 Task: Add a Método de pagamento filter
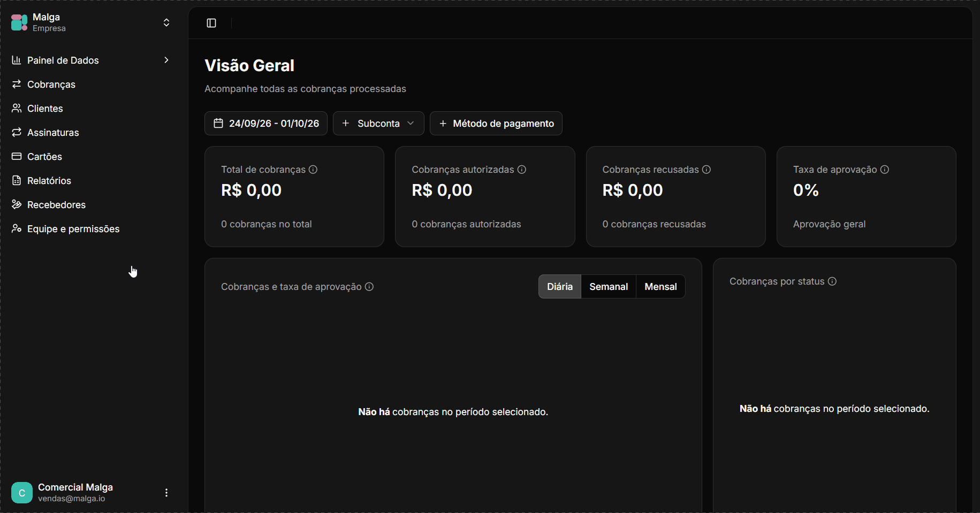pos(496,124)
